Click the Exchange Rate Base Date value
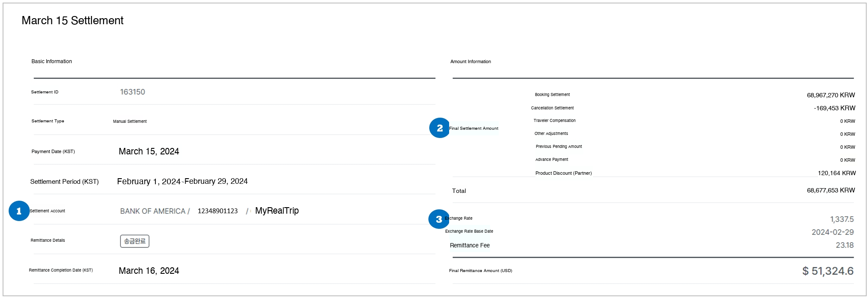Screen dimensions: 868x298 (832, 232)
